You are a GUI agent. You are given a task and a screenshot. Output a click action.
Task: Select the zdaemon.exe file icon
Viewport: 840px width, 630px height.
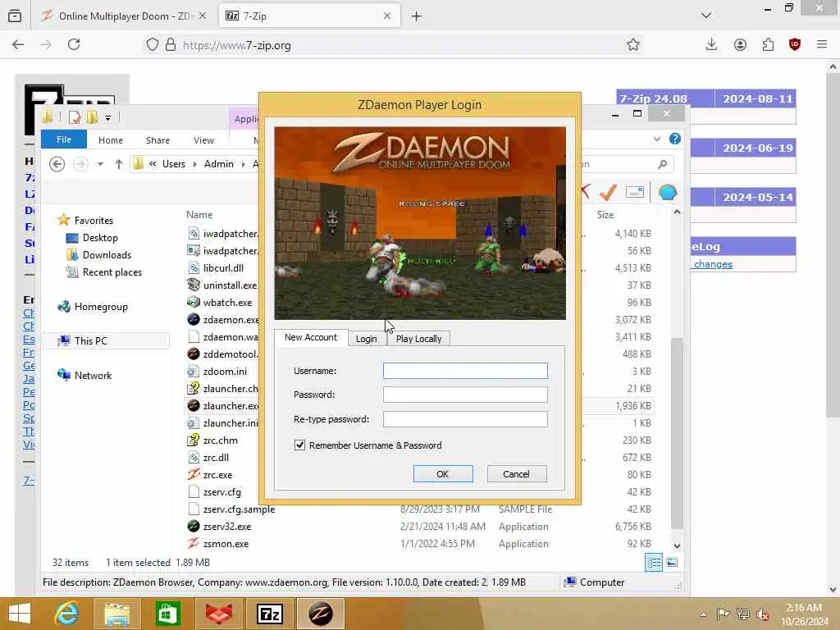[194, 320]
